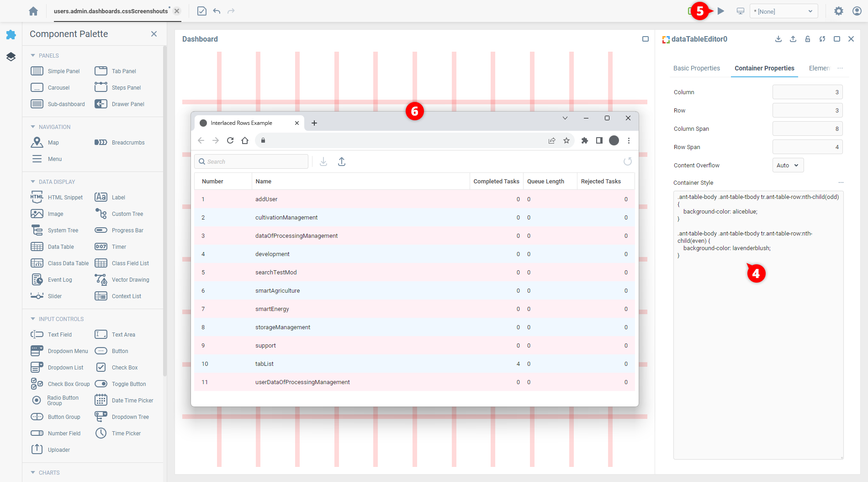Click the Column Span input field
The height and width of the screenshot is (482, 868).
pos(807,129)
